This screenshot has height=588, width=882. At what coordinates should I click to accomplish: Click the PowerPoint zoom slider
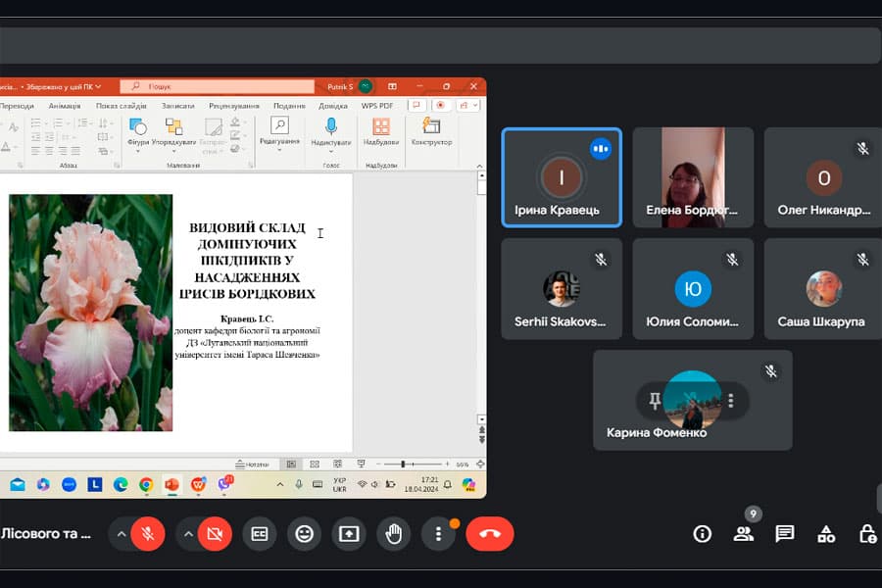403,465
